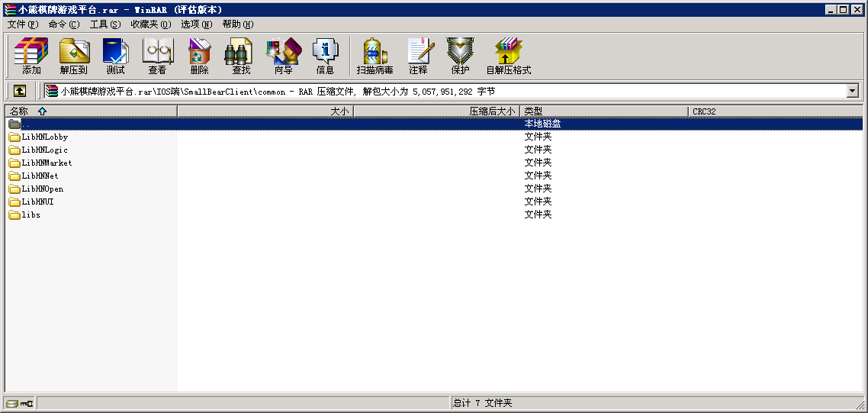Viewport: 868px width, 413px height.
Task: Click the 保护 (Protect) archive icon
Action: [x=460, y=56]
